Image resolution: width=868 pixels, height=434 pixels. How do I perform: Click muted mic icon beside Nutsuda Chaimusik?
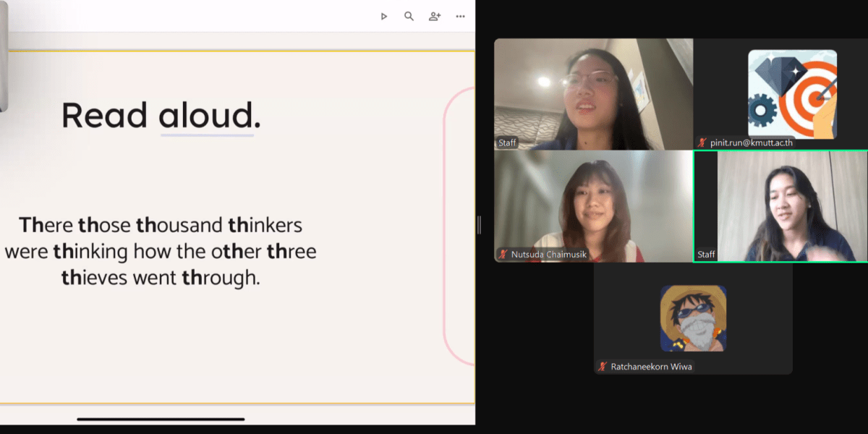coord(503,254)
